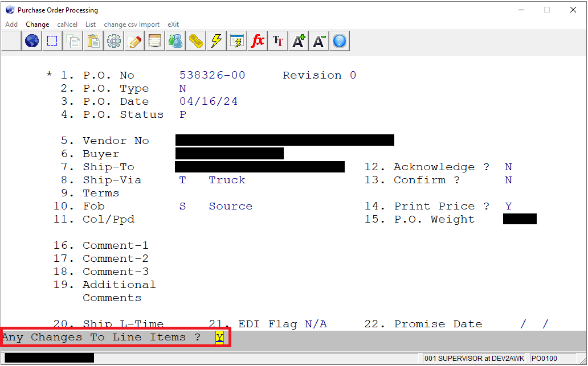This screenshot has height=366, width=588.
Task: Click the PO0100 program code in status bar
Action: [544, 359]
